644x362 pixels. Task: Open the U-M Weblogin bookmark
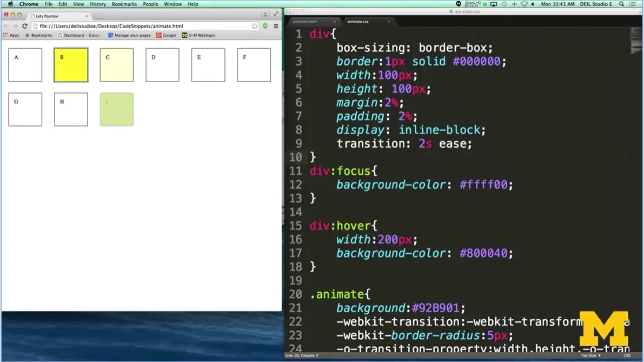198,35
